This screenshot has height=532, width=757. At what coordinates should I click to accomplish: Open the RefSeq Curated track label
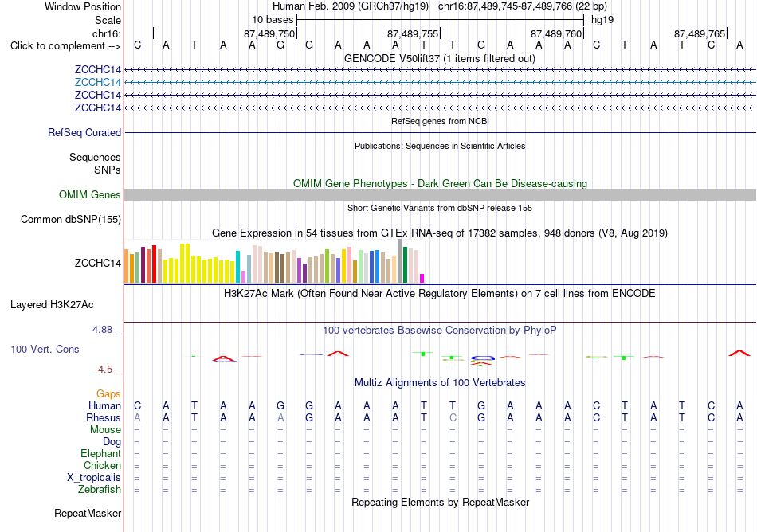point(84,133)
